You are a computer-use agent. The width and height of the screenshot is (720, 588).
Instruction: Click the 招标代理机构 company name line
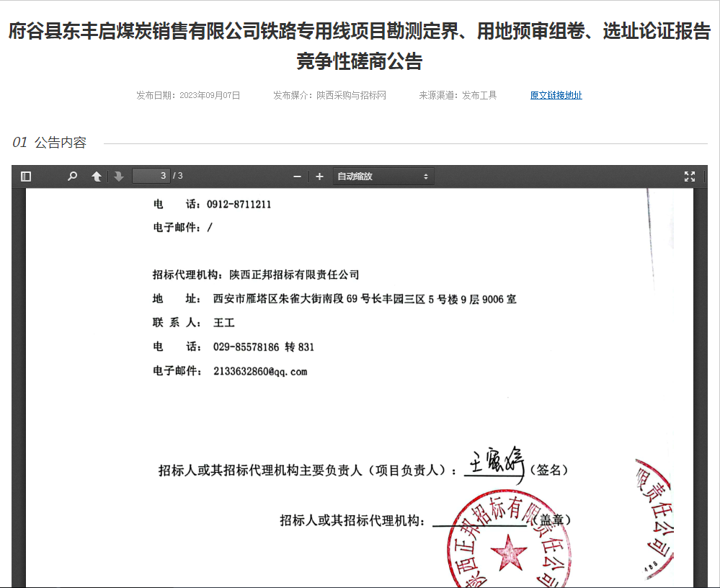click(256, 275)
